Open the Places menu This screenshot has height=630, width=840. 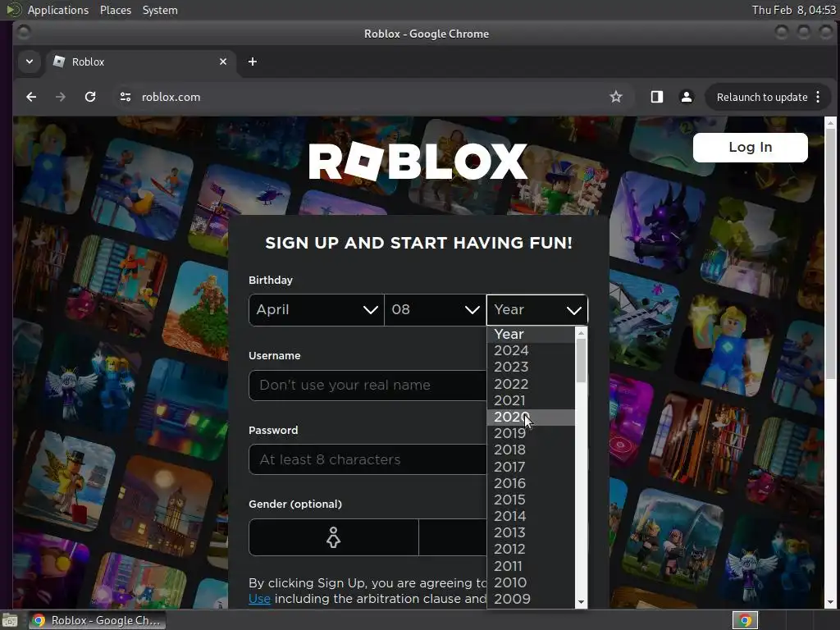[115, 10]
